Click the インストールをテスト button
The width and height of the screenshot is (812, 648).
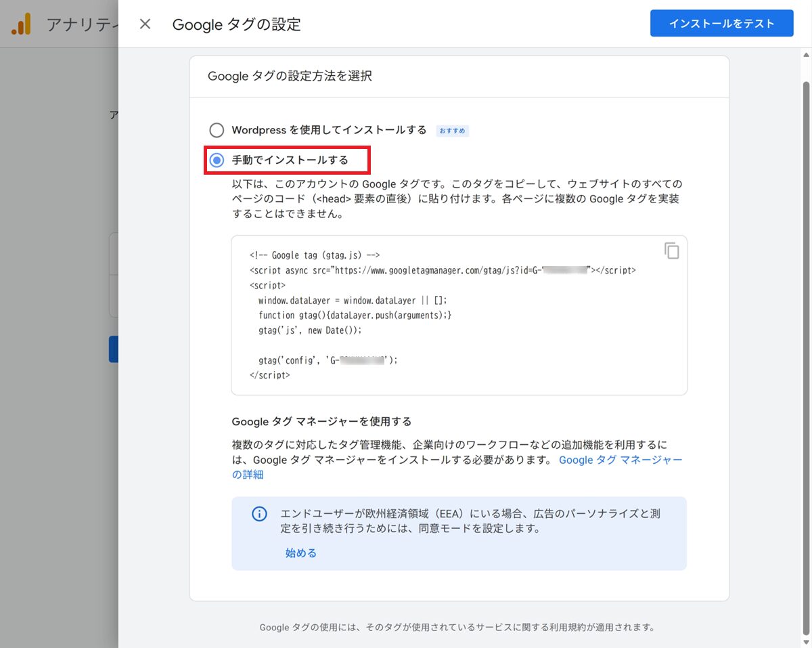tap(721, 23)
